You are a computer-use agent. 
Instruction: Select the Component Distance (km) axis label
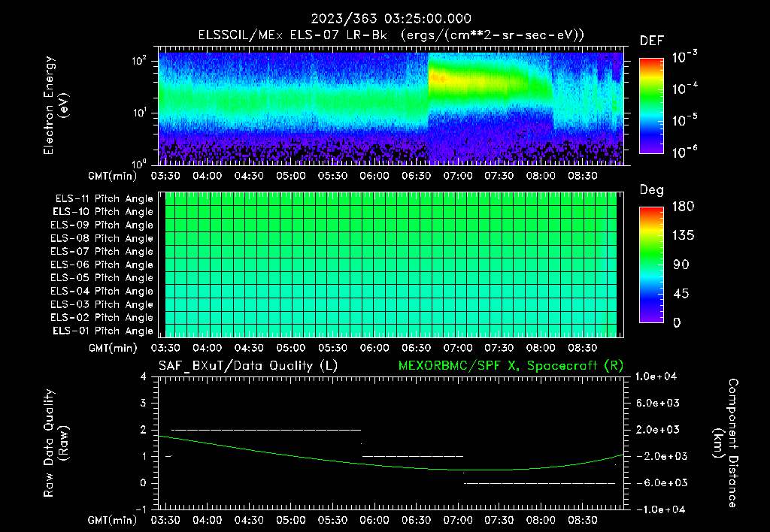tap(725, 443)
